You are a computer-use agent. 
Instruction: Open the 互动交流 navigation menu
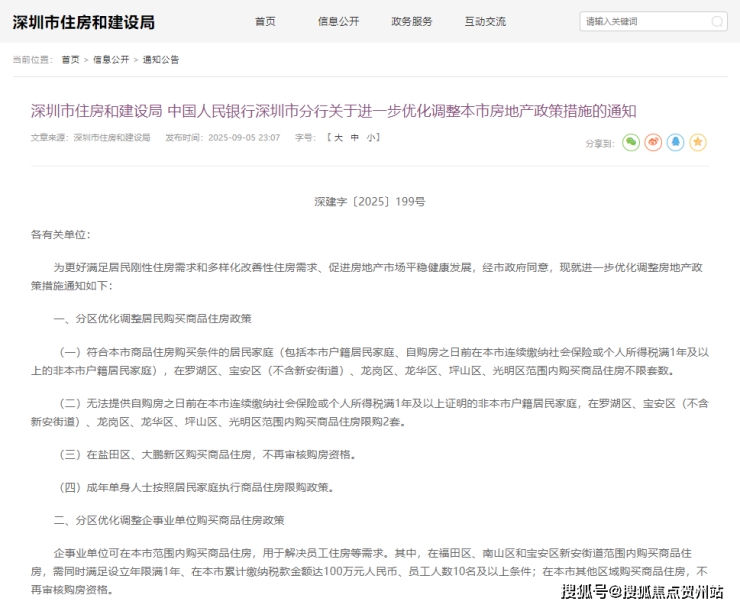[485, 21]
